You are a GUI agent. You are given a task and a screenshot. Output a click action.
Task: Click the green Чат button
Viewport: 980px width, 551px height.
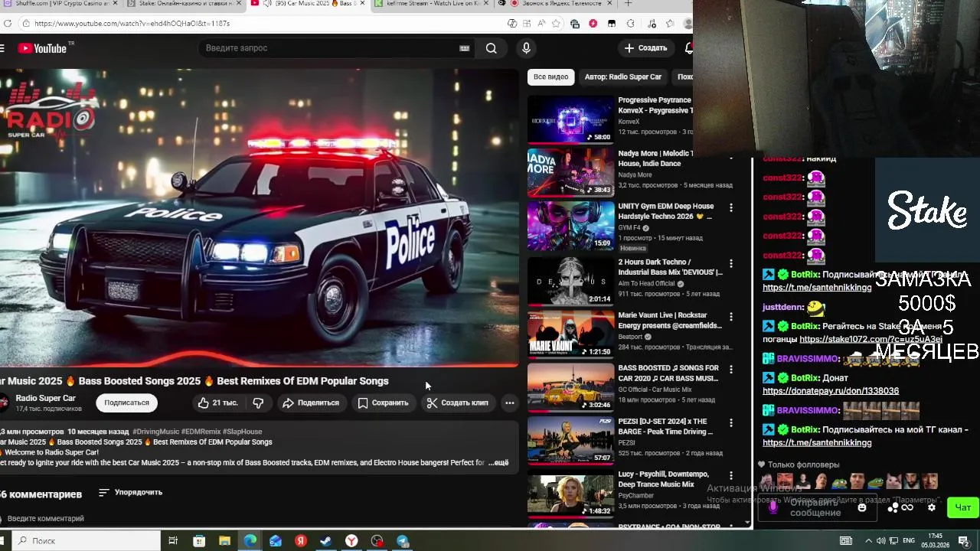tap(962, 507)
